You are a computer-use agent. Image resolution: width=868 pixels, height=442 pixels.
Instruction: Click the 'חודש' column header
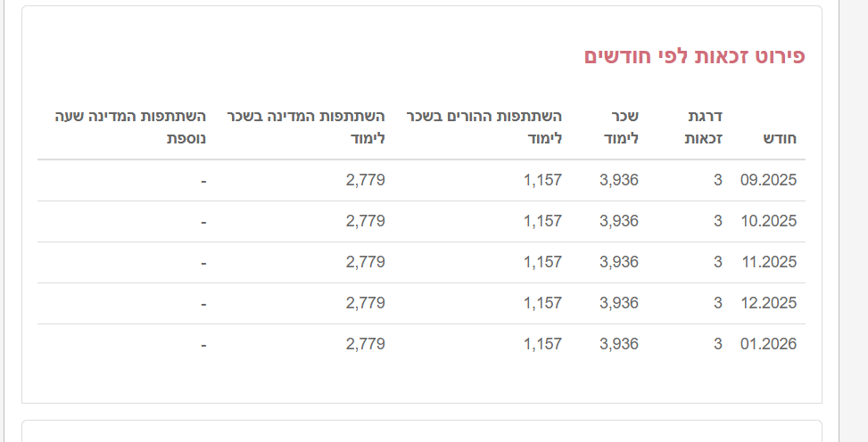click(780, 138)
